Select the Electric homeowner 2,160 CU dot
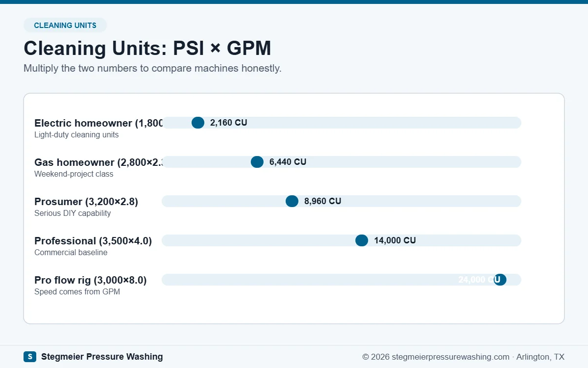This screenshot has height=368, width=588. pyautogui.click(x=198, y=123)
